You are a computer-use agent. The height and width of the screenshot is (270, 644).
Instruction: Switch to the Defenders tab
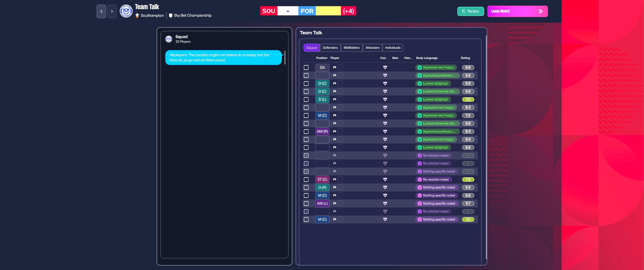[330, 48]
